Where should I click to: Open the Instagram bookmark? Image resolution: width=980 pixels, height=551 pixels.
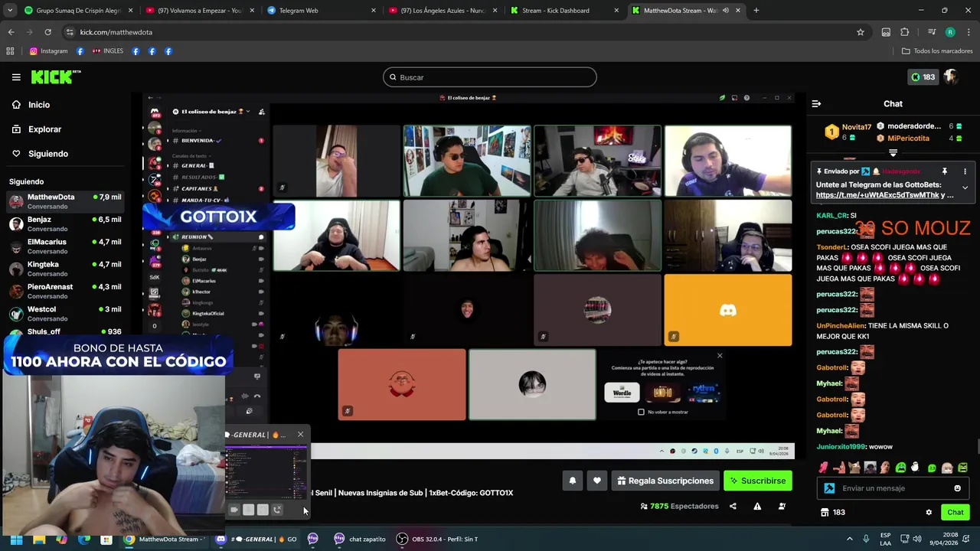click(48, 51)
